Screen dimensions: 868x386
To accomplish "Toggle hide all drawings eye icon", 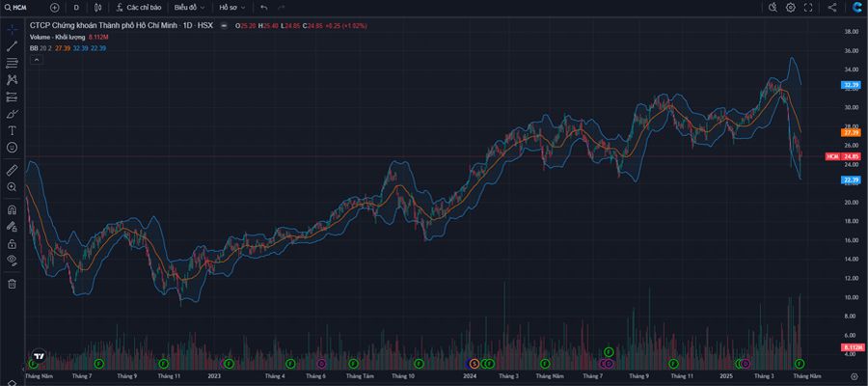I will point(13,260).
